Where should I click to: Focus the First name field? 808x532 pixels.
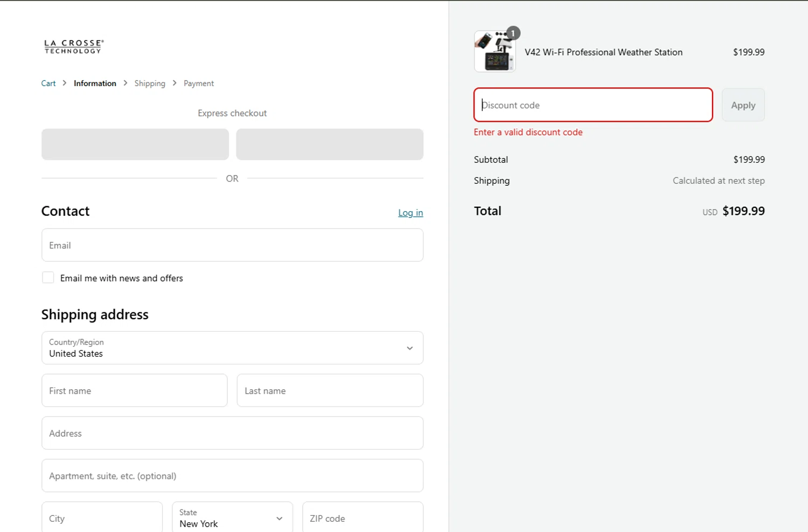pos(134,391)
